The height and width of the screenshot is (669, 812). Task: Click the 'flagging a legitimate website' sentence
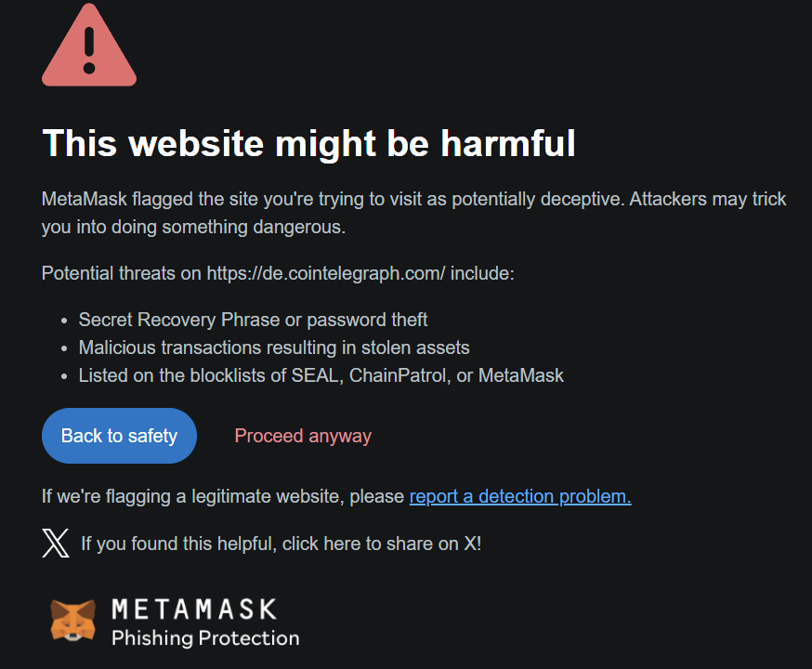(223, 496)
